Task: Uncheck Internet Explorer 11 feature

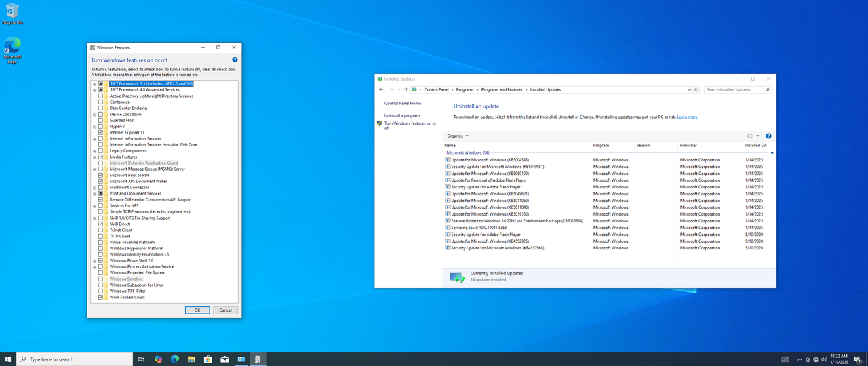Action: pyautogui.click(x=101, y=132)
